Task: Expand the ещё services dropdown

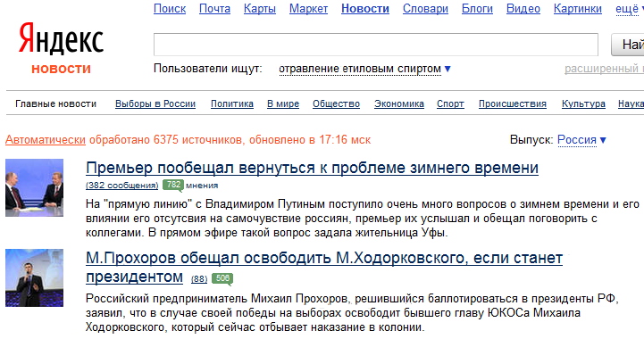Action: (x=629, y=9)
